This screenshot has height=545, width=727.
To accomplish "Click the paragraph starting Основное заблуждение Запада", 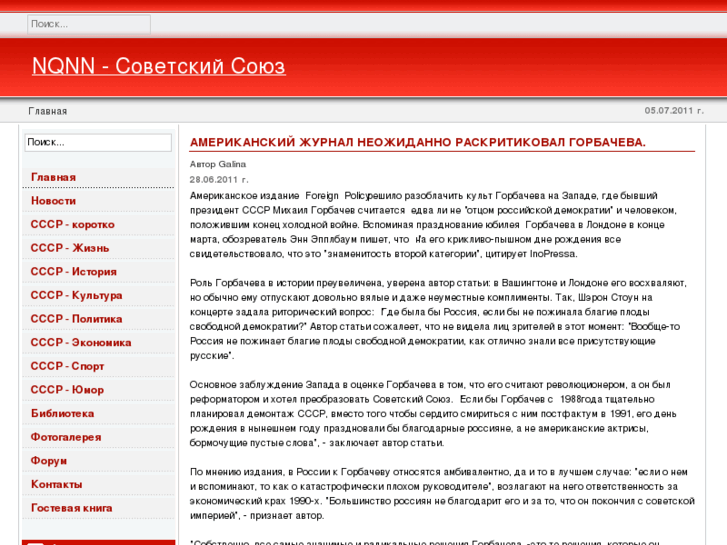I will click(x=433, y=414).
